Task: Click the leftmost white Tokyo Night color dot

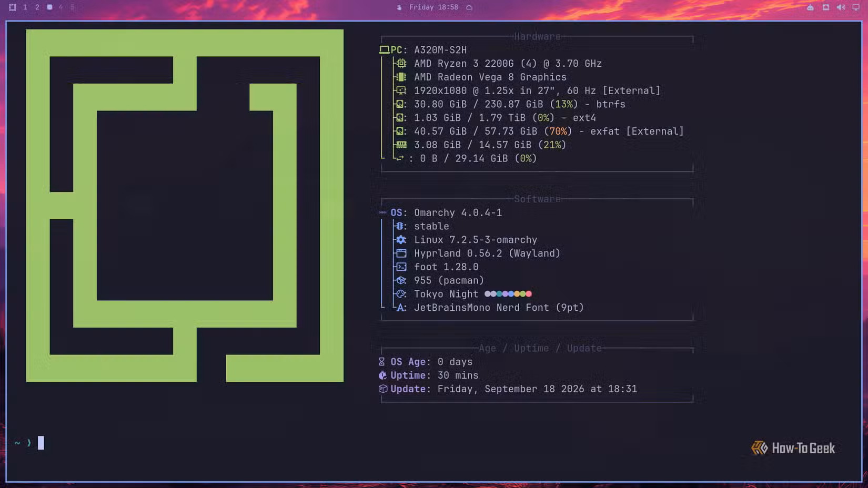Action: point(488,294)
